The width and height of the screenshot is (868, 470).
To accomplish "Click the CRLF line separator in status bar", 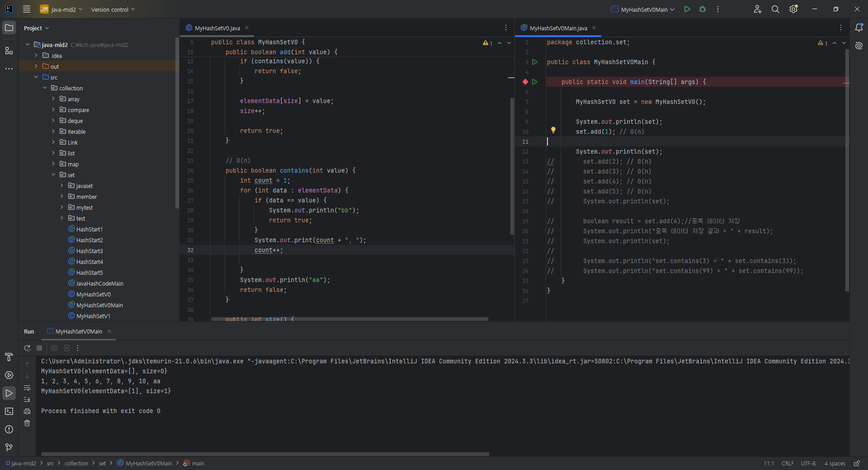I will (788, 463).
